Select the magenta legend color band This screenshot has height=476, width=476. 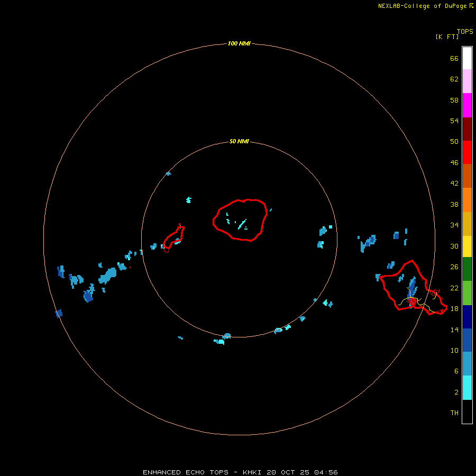click(x=467, y=105)
